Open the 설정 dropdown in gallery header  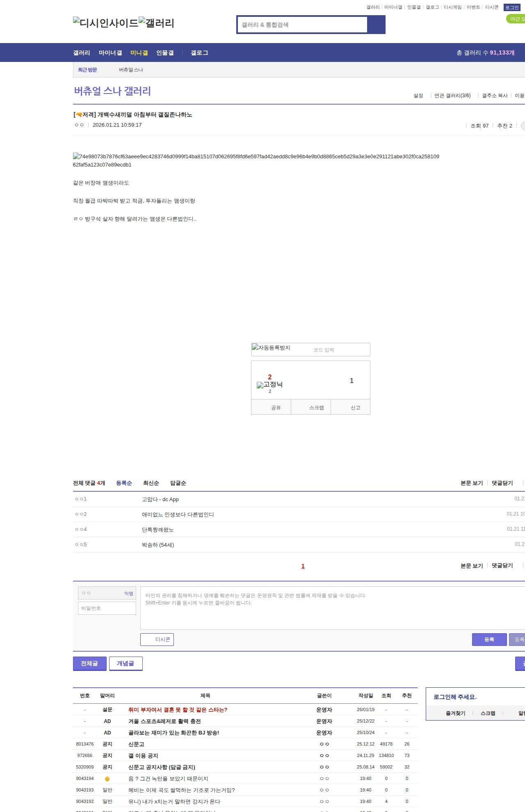418,96
